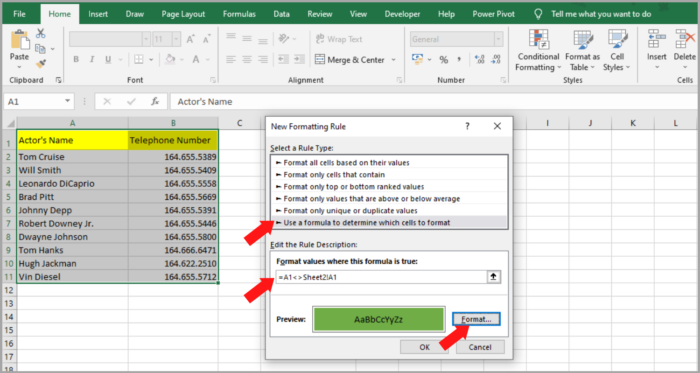Confirm the rule with the OK button
This screenshot has height=373, width=700.
click(424, 347)
